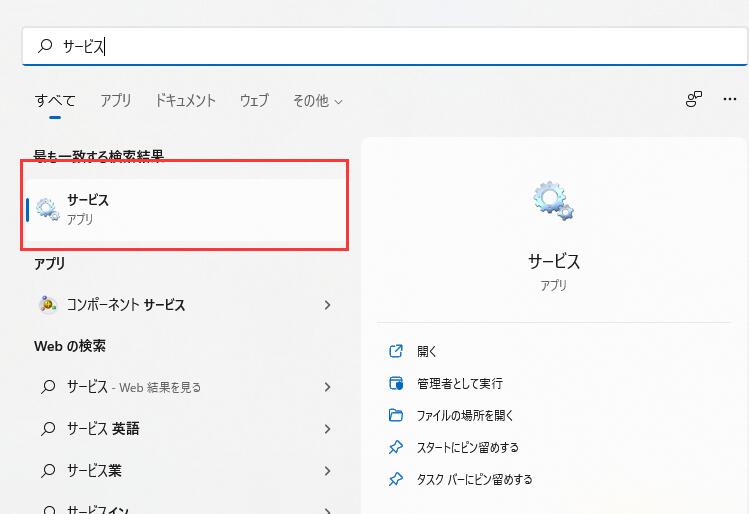This screenshot has height=514, width=749.
Task: Click the サービス title in preview pane
Action: (x=554, y=261)
